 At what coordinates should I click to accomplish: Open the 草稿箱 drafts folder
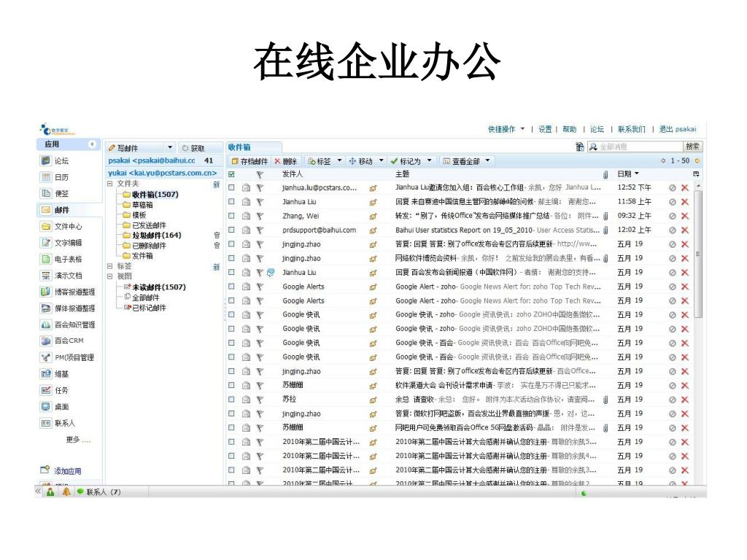142,205
